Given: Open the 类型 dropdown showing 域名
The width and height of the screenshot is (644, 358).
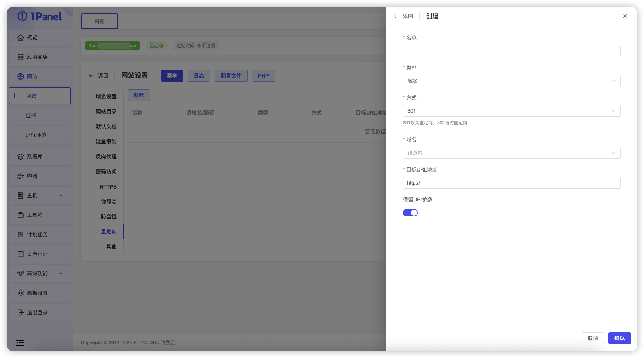Looking at the screenshot, I should (511, 81).
